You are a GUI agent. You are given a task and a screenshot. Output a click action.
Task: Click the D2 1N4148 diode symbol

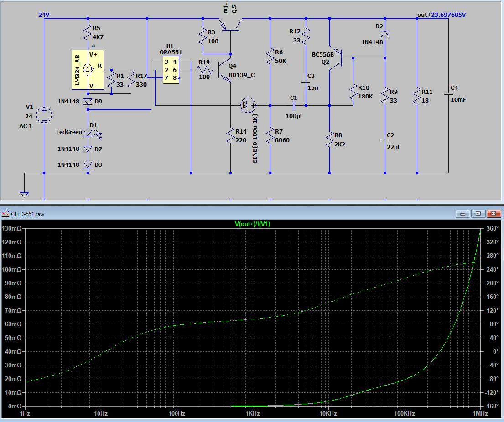[x=385, y=34]
